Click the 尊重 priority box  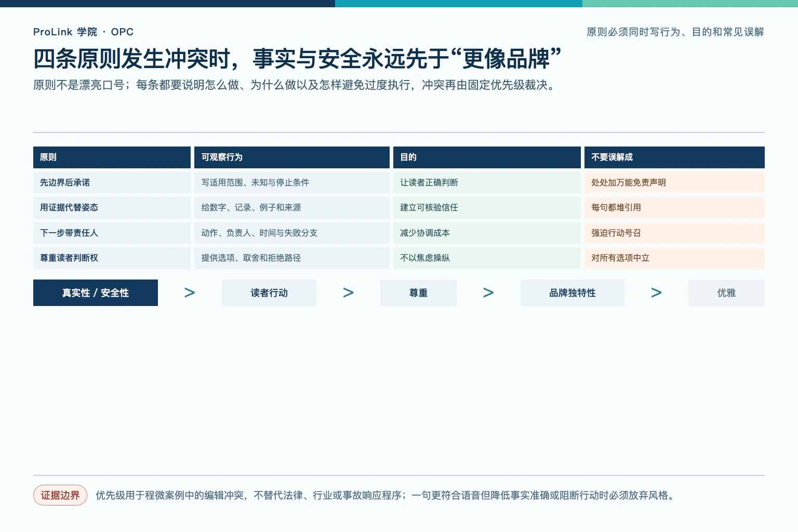[x=418, y=292]
